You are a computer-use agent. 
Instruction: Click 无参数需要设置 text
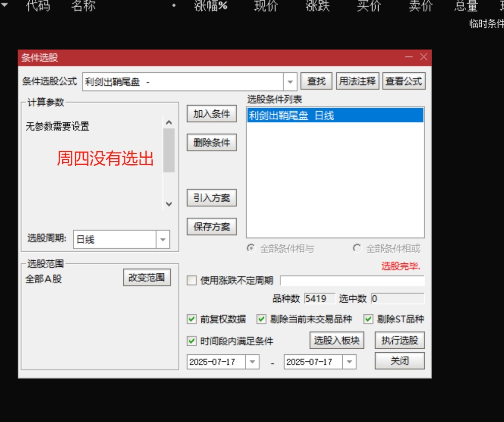(57, 126)
